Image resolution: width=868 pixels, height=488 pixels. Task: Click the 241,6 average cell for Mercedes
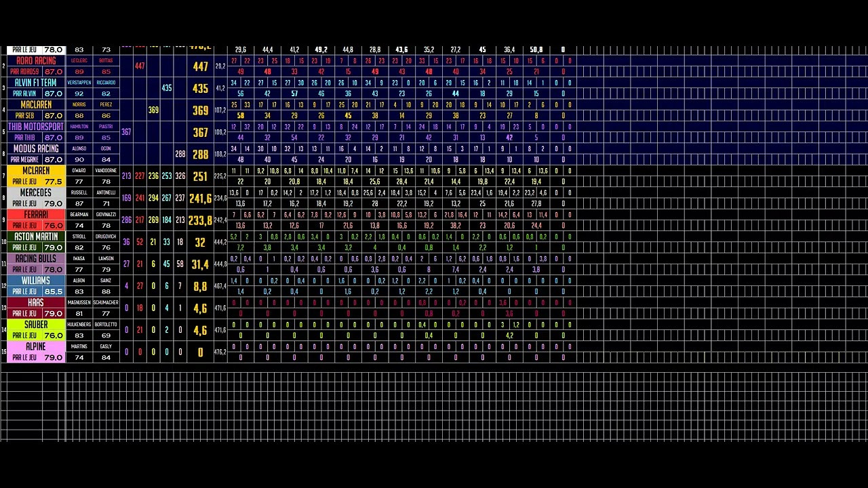tap(200, 198)
